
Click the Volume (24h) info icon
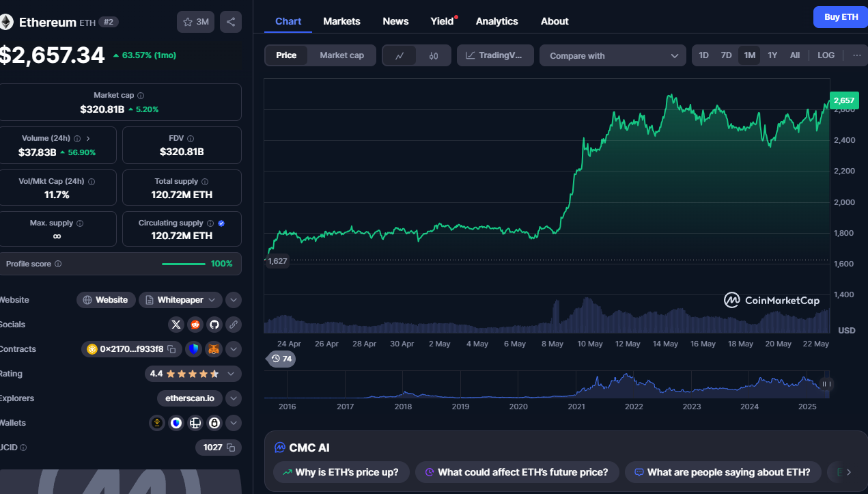tap(77, 138)
